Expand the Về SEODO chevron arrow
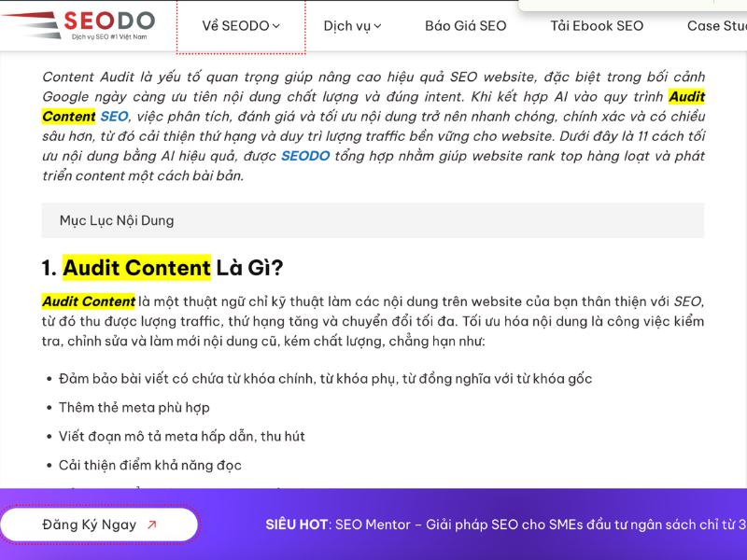 (x=276, y=26)
